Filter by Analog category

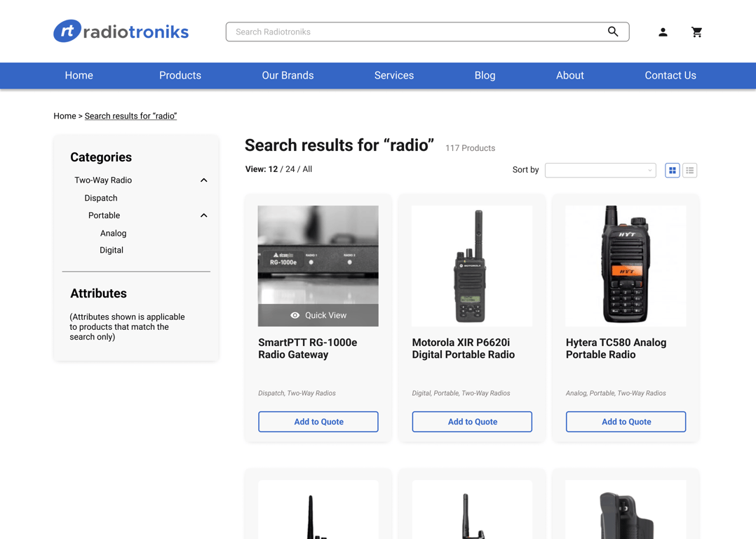tap(114, 233)
